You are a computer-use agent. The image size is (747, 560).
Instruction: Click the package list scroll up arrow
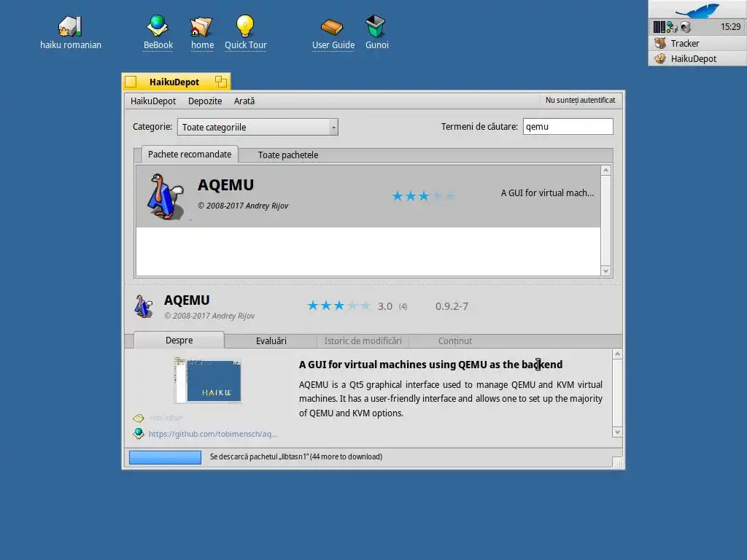click(605, 171)
